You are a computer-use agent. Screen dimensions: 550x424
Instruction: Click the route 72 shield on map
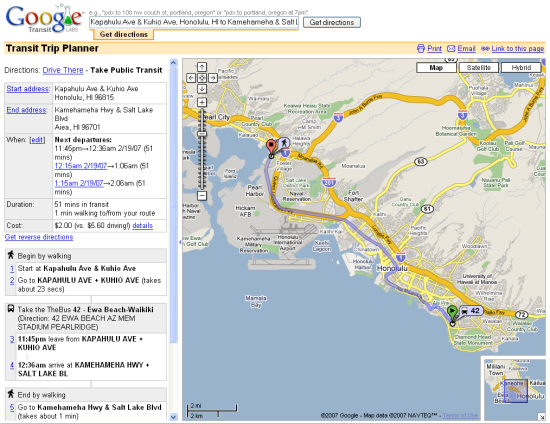pos(522,315)
